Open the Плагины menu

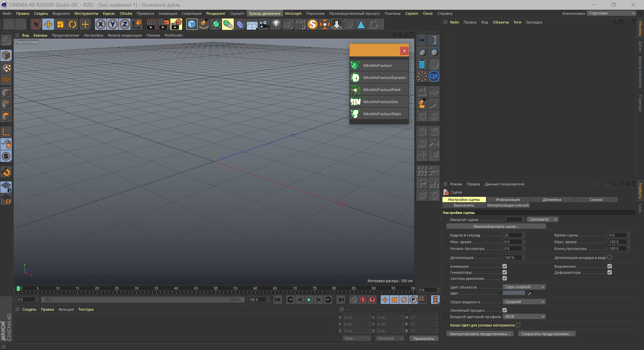(392, 13)
